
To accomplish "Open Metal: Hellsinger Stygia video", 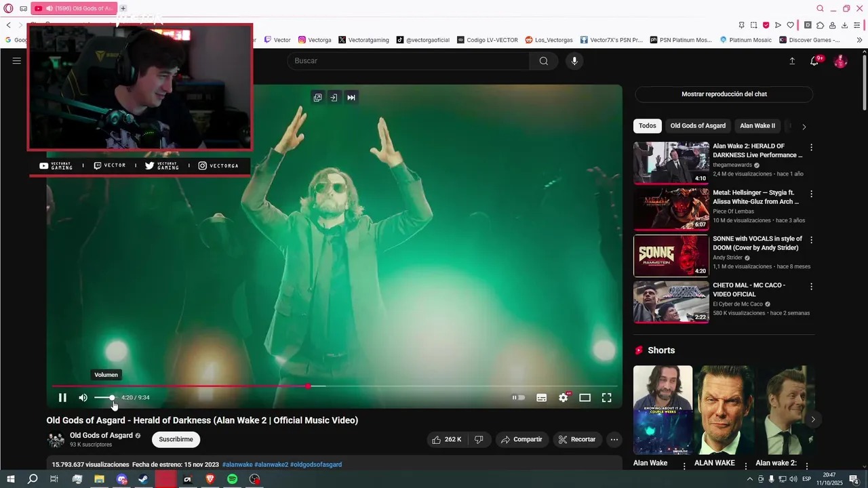I will point(671,209).
